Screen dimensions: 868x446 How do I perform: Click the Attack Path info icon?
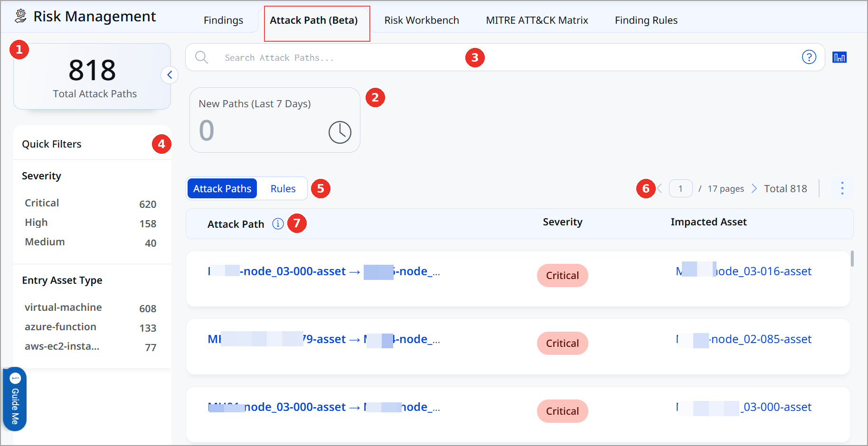(x=278, y=223)
